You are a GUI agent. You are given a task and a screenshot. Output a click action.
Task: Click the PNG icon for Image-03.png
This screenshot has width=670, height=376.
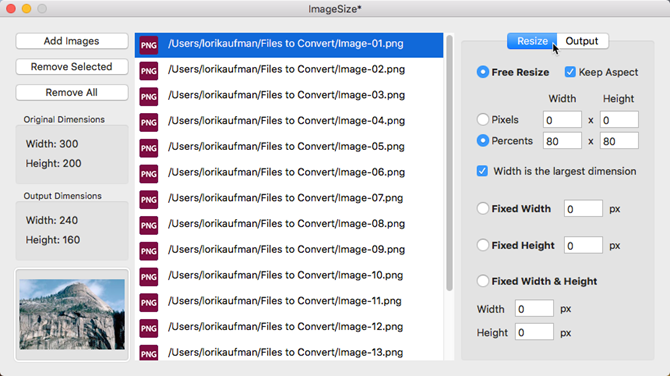pyautogui.click(x=149, y=97)
